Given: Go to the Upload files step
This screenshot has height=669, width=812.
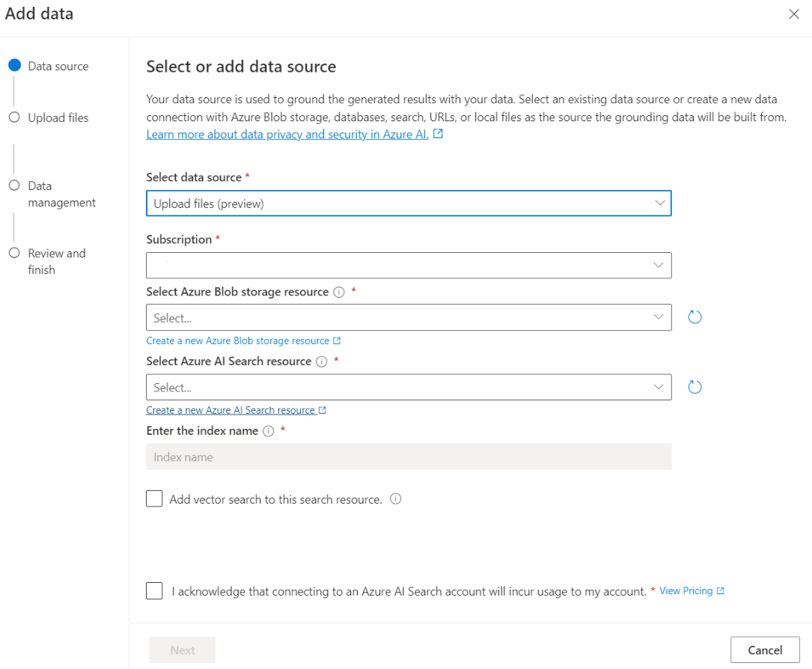Looking at the screenshot, I should 58,117.
